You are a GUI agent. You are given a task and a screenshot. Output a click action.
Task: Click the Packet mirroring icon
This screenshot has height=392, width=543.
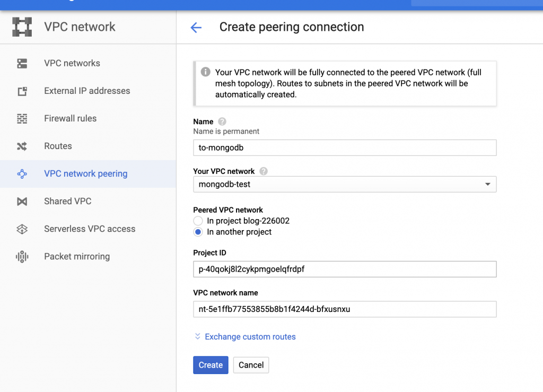(22, 257)
